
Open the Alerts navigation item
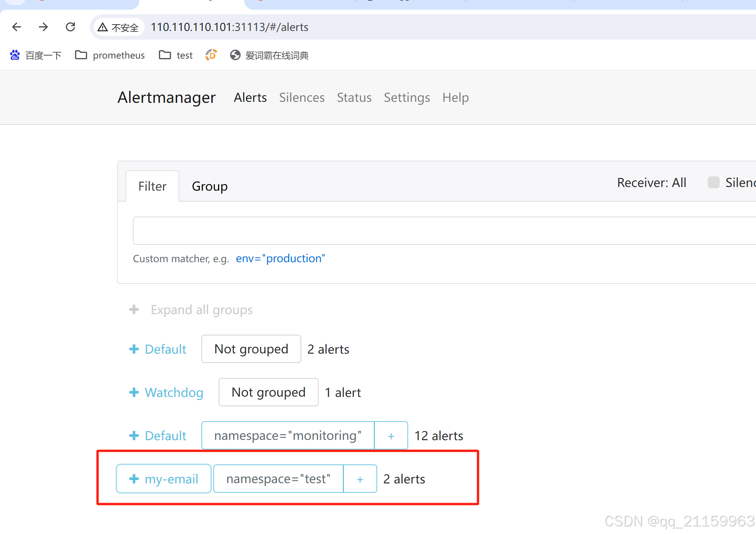coord(250,97)
